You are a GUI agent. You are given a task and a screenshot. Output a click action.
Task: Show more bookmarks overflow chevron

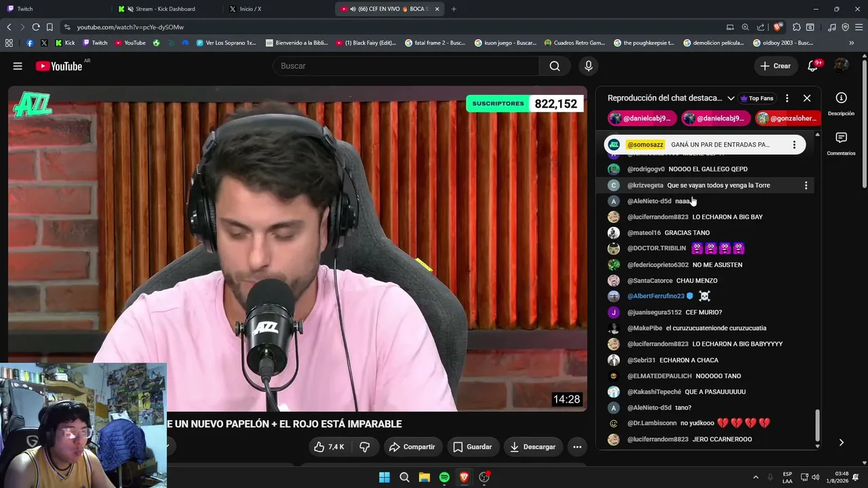[x=852, y=43]
